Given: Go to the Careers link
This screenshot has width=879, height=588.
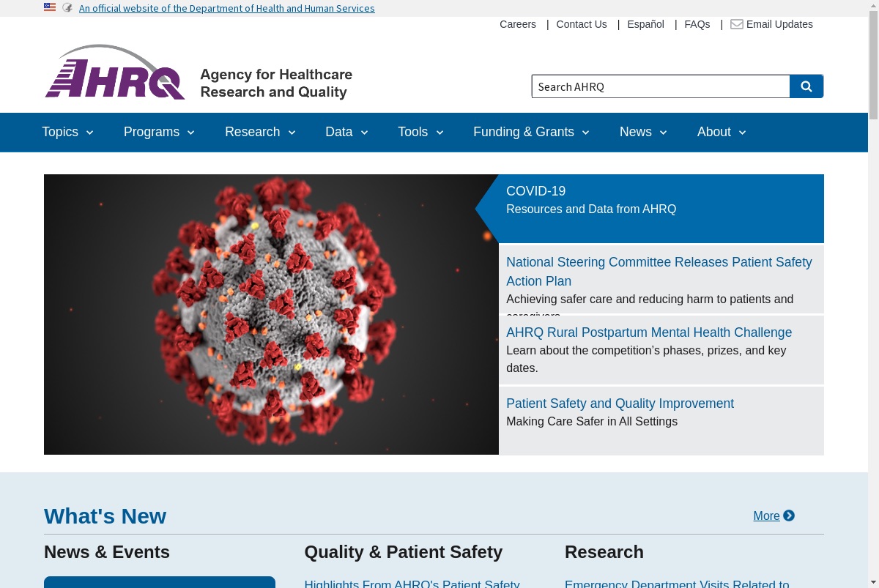Looking at the screenshot, I should [518, 24].
